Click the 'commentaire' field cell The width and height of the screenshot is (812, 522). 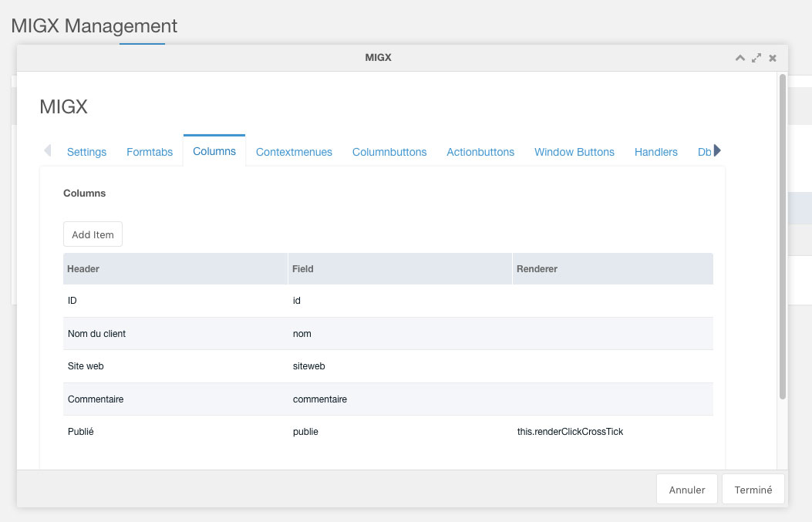pos(399,399)
